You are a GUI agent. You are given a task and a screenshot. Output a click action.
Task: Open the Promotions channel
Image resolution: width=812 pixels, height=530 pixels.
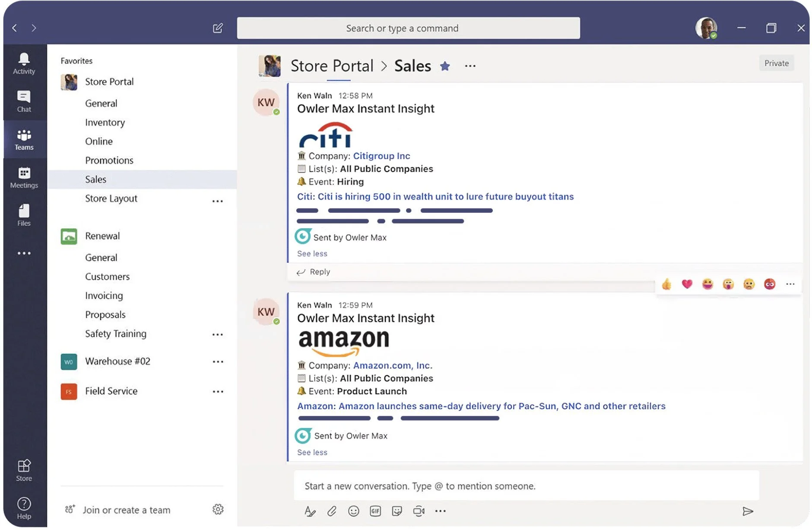click(109, 160)
